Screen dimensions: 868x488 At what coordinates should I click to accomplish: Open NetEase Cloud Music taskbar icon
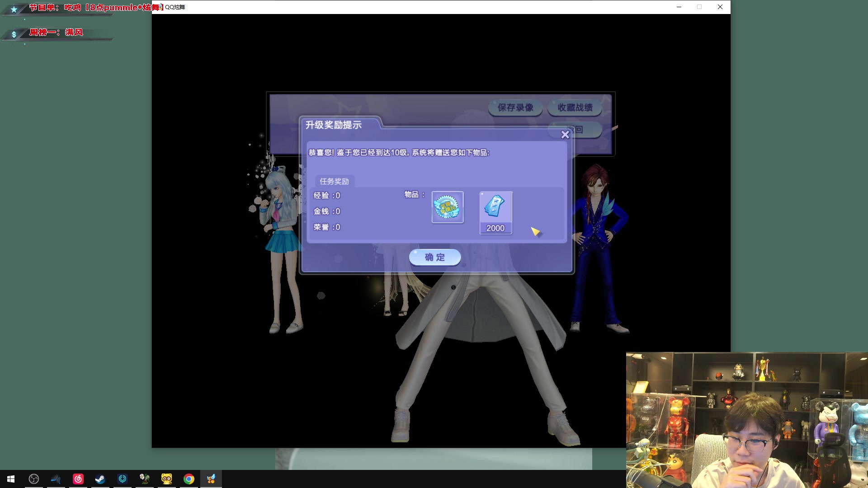(x=78, y=479)
